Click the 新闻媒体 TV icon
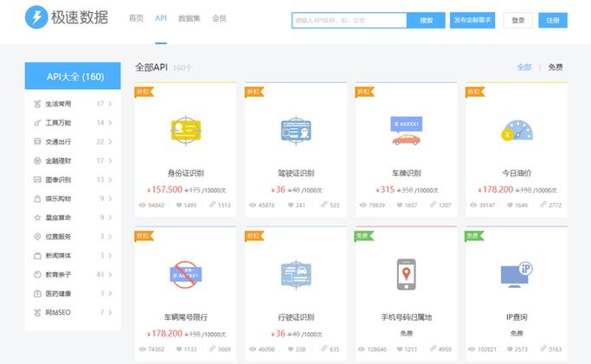591x364 pixels. click(37, 256)
